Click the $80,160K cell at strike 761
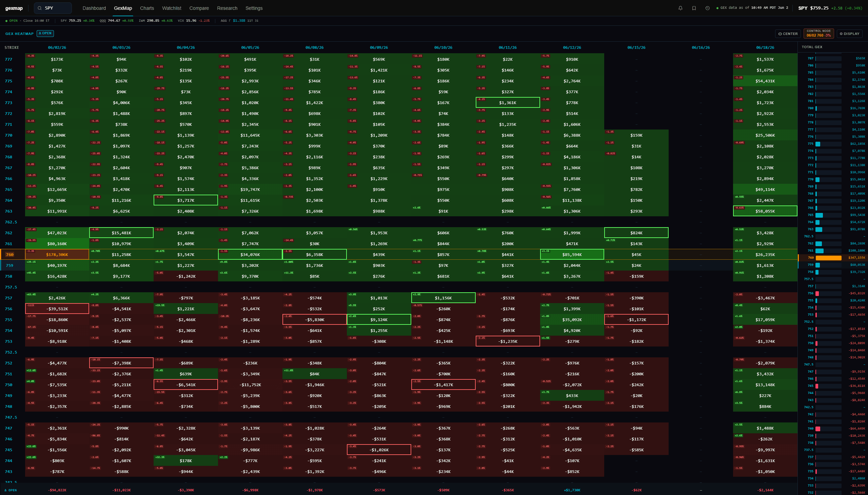Image resolution: width=868 pixels, height=495 pixels. [57, 244]
